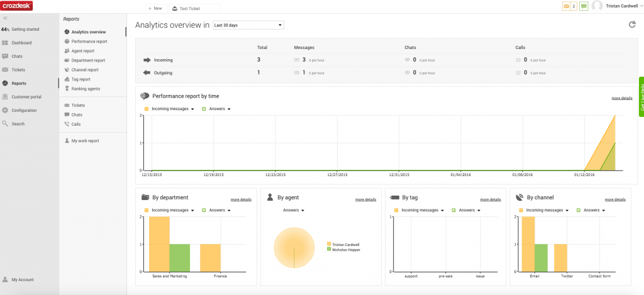Click the Tristan Cardwell legend swatch
The width and height of the screenshot is (644, 295).
click(x=329, y=244)
